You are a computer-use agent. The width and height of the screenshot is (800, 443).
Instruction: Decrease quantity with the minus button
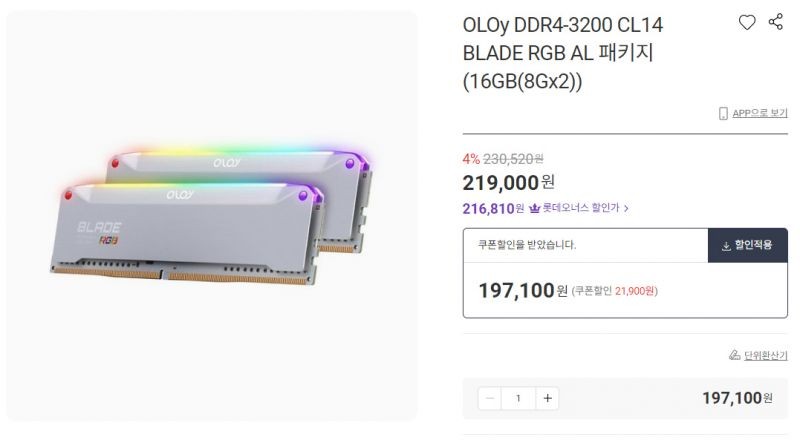[x=490, y=398]
